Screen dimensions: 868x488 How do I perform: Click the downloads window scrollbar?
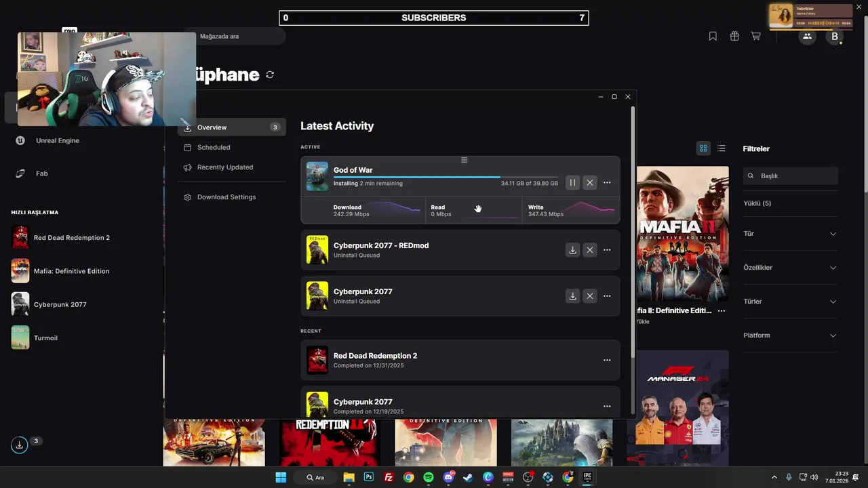pyautogui.click(x=633, y=230)
